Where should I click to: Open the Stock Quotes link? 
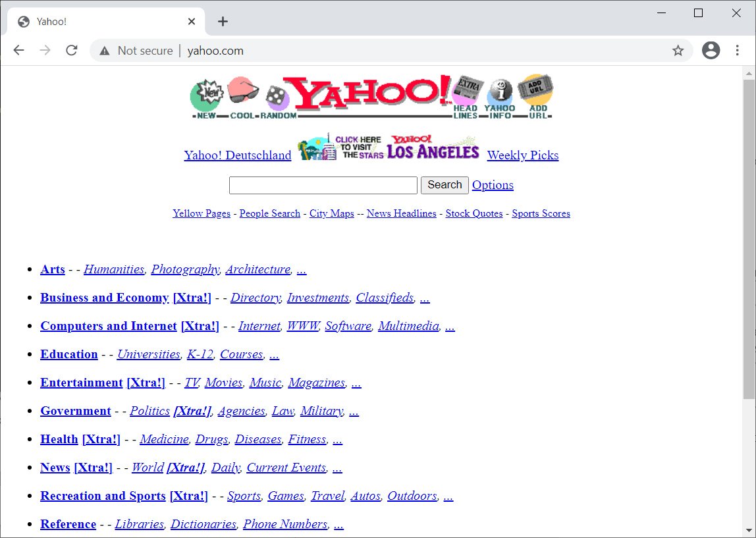click(x=474, y=213)
